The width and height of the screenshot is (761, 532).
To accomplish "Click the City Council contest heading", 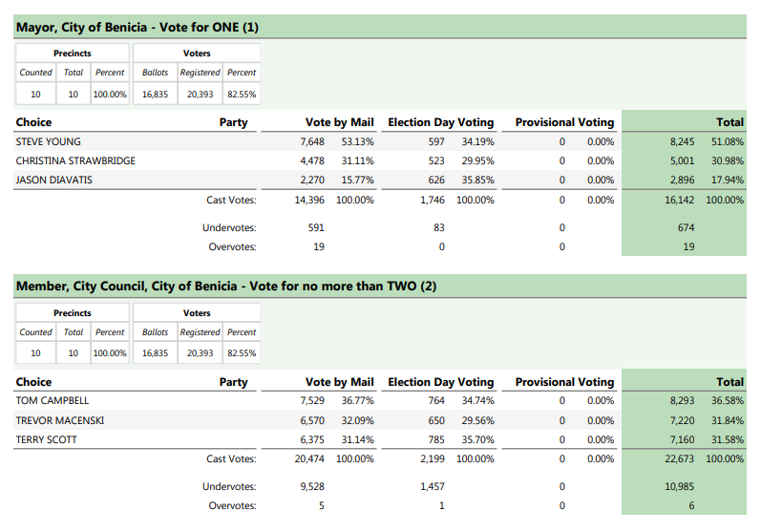I will 226,287.
